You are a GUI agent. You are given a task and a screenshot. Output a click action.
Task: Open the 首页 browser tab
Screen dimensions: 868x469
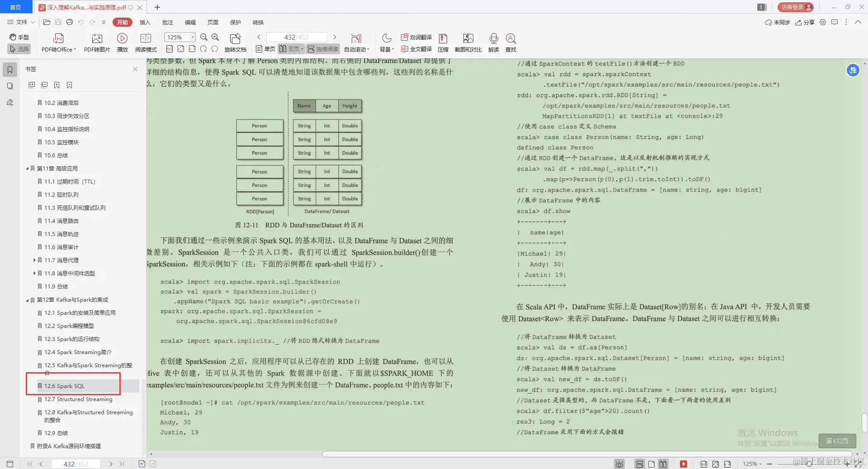(16, 7)
